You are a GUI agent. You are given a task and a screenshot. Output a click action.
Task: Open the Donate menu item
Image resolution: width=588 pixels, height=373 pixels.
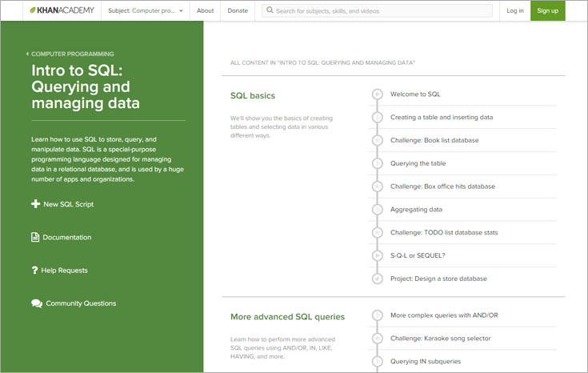point(238,10)
